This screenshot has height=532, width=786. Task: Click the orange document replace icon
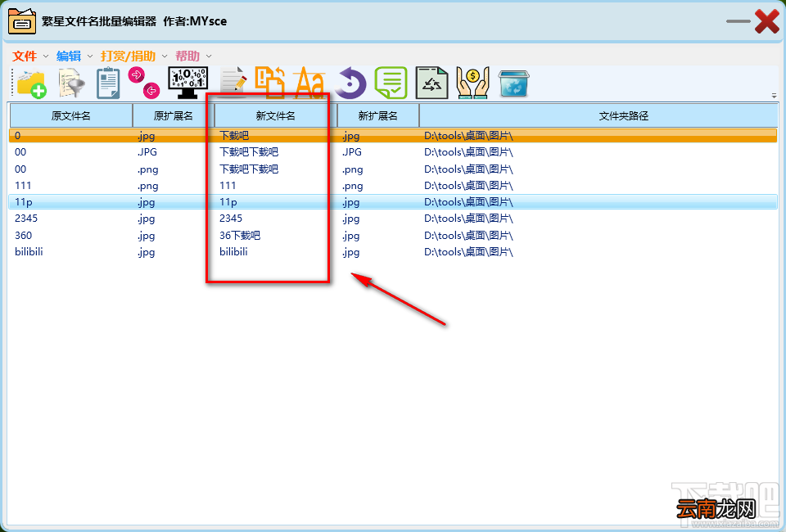click(269, 81)
